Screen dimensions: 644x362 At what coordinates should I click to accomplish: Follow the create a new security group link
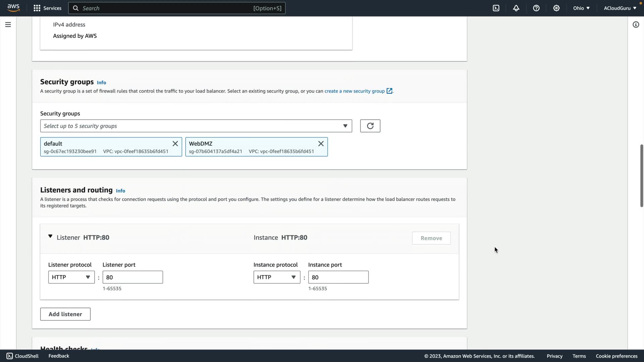[x=355, y=91]
